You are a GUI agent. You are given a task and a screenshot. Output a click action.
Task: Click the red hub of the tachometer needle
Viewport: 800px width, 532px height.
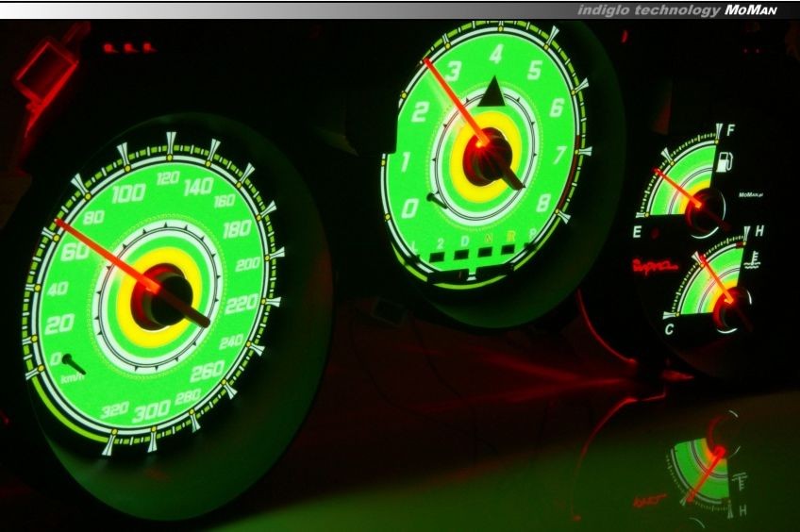tap(484, 143)
